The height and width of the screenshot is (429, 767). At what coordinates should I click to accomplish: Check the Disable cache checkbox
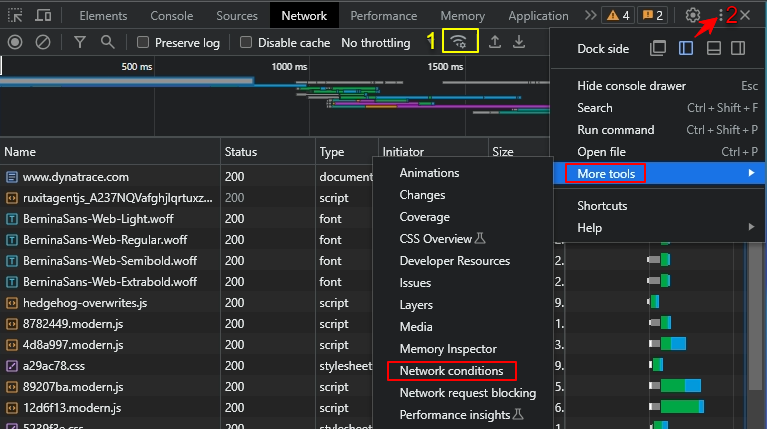(x=245, y=43)
